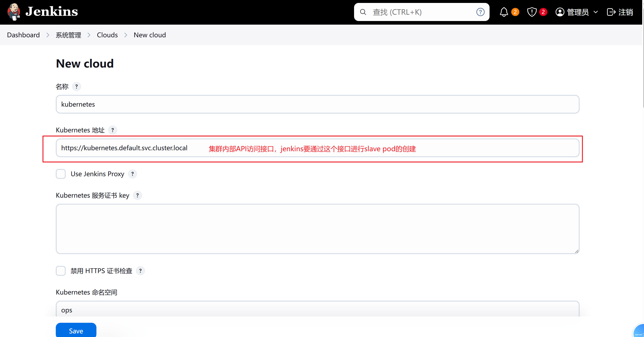Click the 管理员 user avatar icon
Image resolution: width=644 pixels, height=337 pixels.
[x=560, y=12]
